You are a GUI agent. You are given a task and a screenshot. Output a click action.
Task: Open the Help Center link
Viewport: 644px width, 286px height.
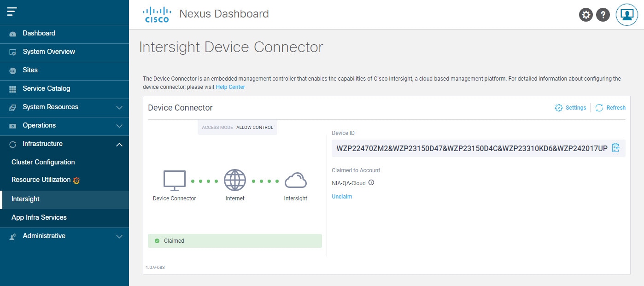pyautogui.click(x=230, y=87)
